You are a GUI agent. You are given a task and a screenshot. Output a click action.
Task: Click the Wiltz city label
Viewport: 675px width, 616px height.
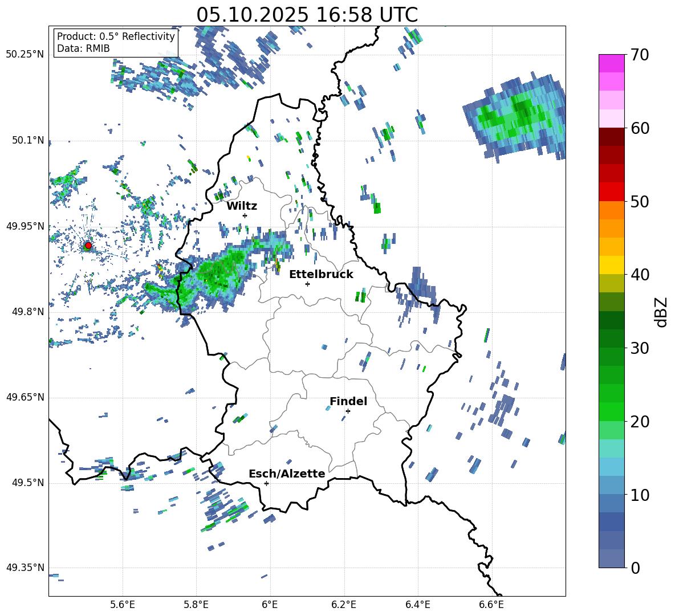click(242, 206)
